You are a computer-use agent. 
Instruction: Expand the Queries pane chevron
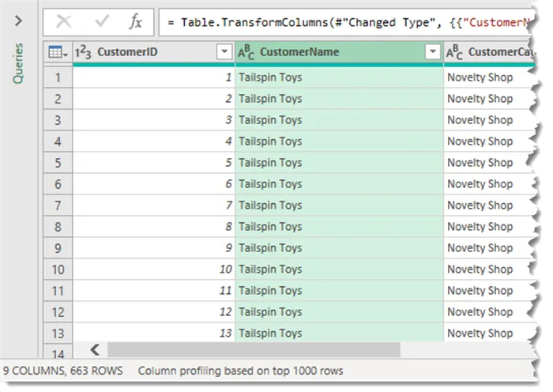click(x=19, y=22)
